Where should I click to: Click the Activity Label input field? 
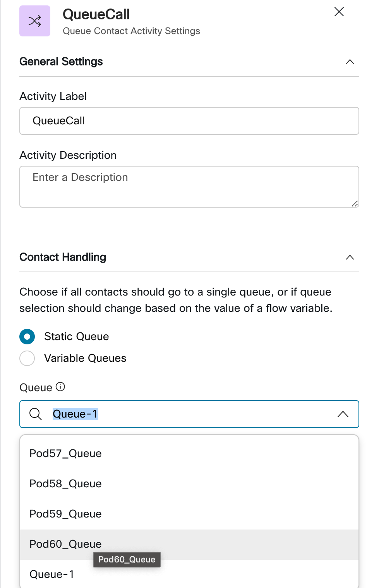pos(189,121)
